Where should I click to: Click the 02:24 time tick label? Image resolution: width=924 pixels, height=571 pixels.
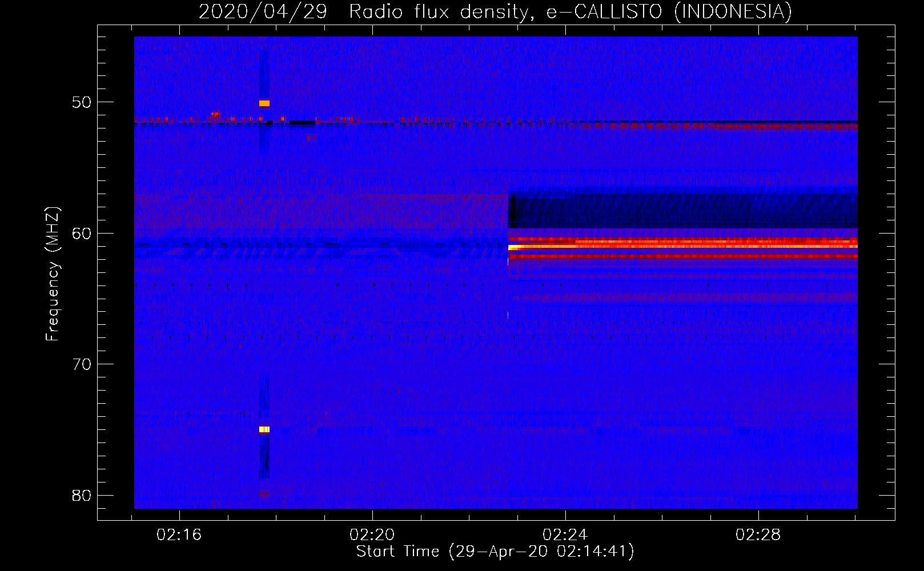(565, 535)
